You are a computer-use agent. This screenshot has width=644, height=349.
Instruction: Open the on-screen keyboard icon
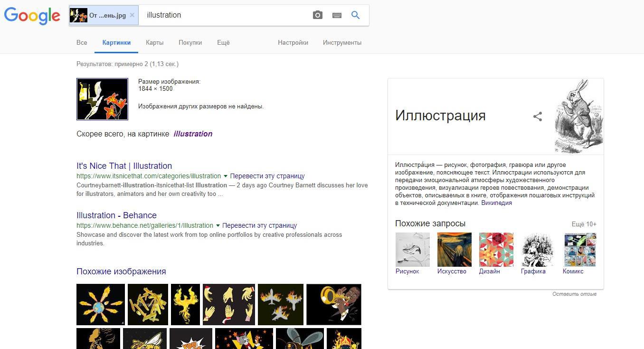click(x=337, y=15)
